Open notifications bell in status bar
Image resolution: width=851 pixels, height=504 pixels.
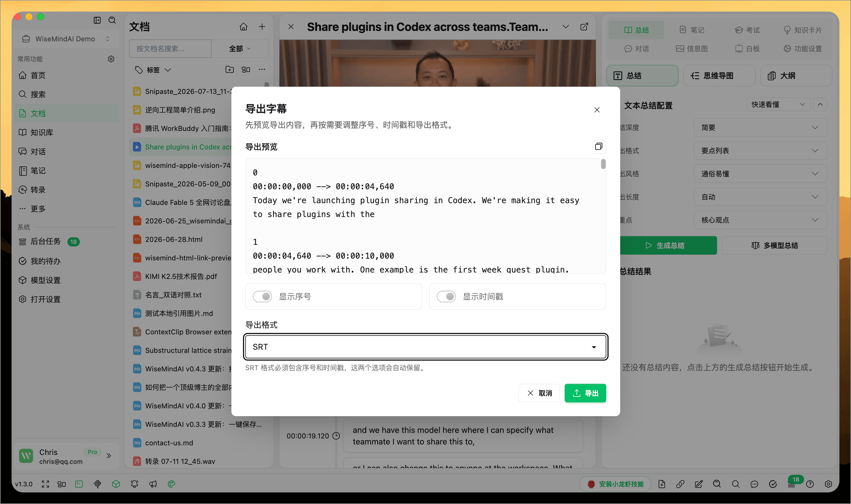[x=135, y=484]
